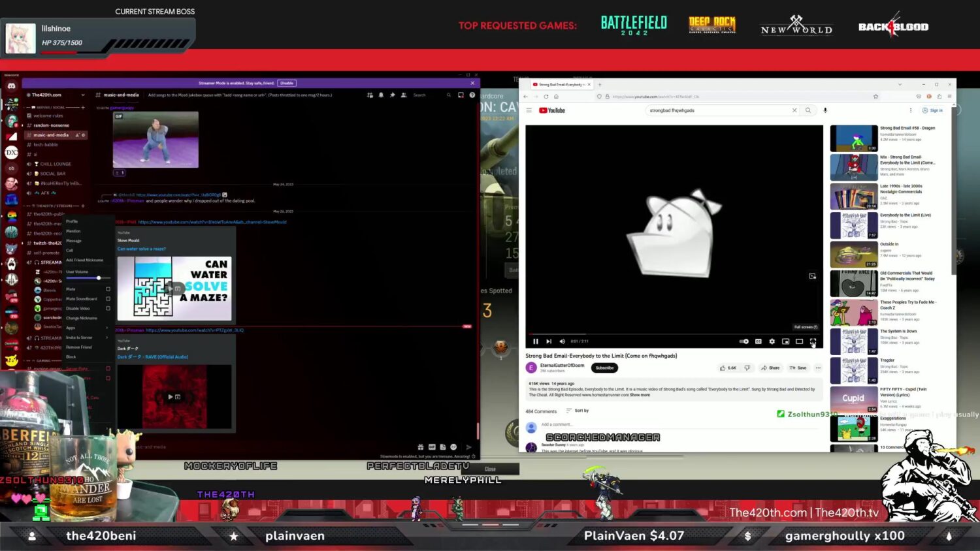
Task: Enter full screen in YouTube player
Action: pyautogui.click(x=813, y=341)
